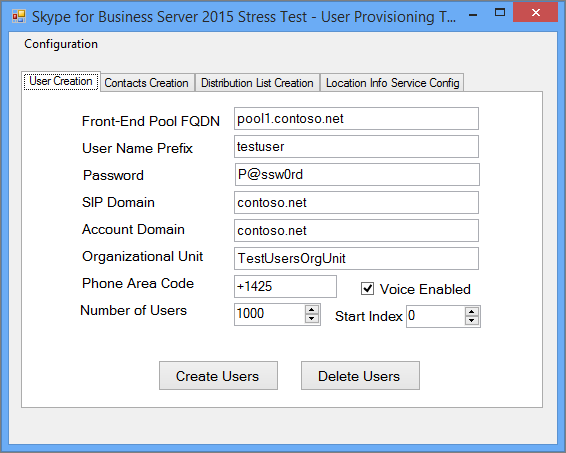The width and height of the screenshot is (566, 453).
Task: Decrease Start Index with down arrow
Action: pyautogui.click(x=471, y=321)
